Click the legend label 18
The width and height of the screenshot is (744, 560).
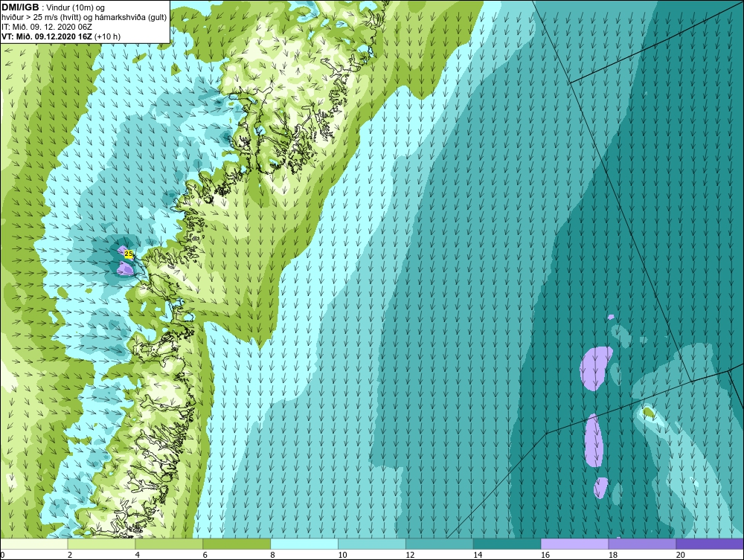pyautogui.click(x=612, y=555)
